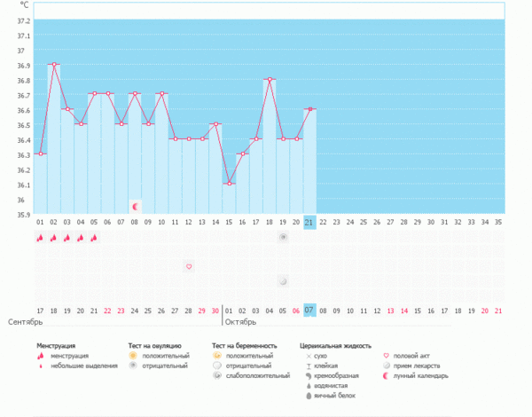The height and width of the screenshot is (417, 532).
Task: Click the 'Октябрь' month label
Action: pyautogui.click(x=242, y=323)
